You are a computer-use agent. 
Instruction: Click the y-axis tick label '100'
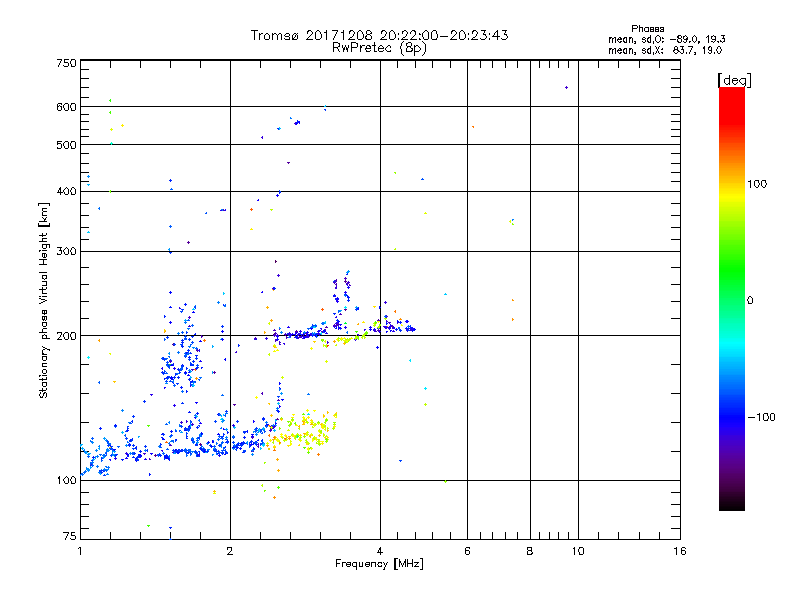click(x=66, y=480)
